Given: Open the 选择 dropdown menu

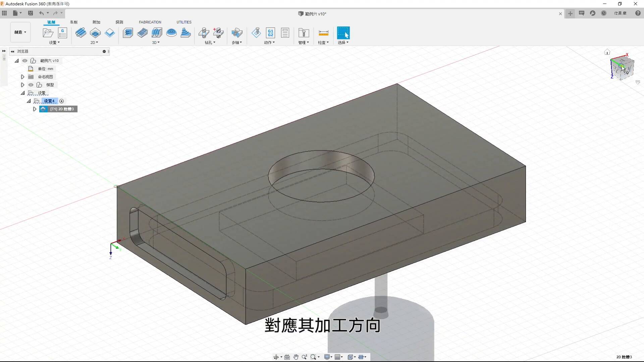Looking at the screenshot, I should (343, 43).
